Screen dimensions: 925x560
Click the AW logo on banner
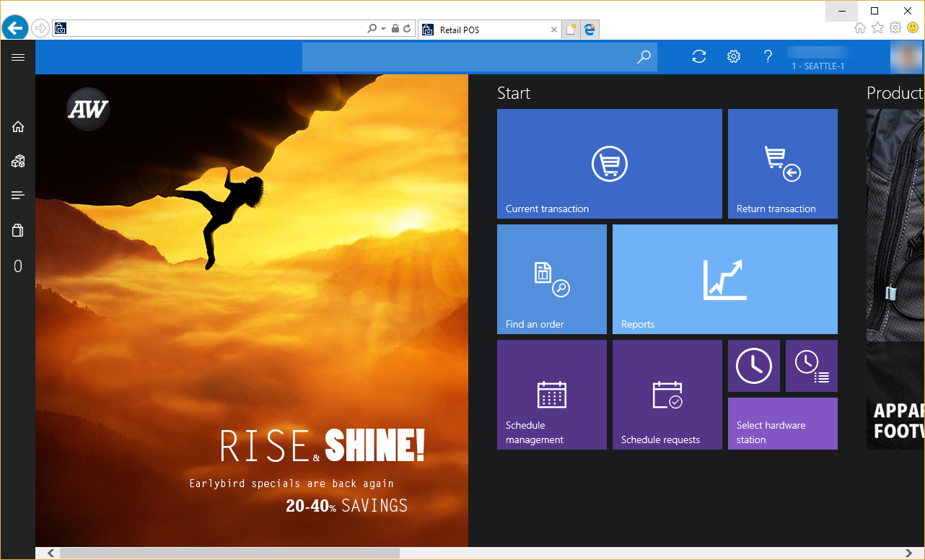point(88,110)
